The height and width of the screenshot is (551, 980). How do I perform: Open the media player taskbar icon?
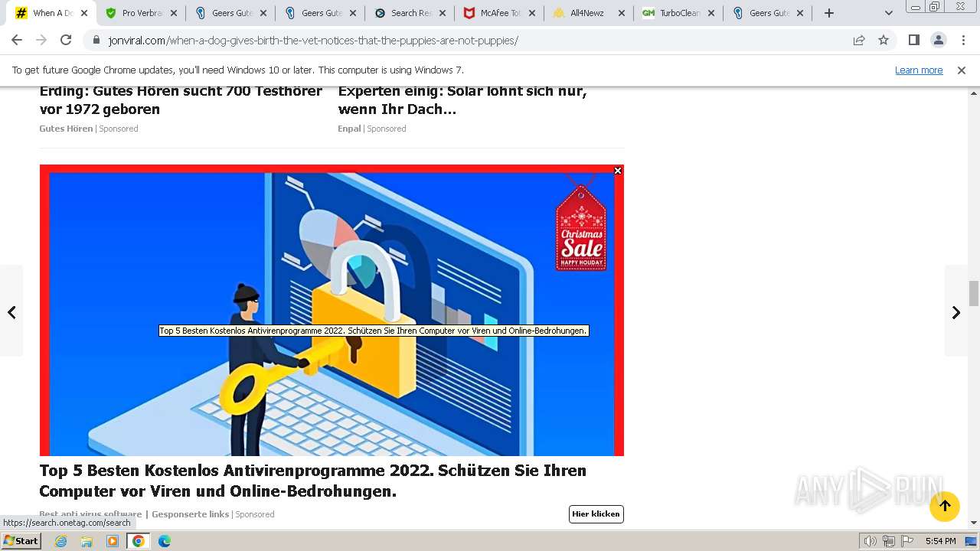point(113,541)
